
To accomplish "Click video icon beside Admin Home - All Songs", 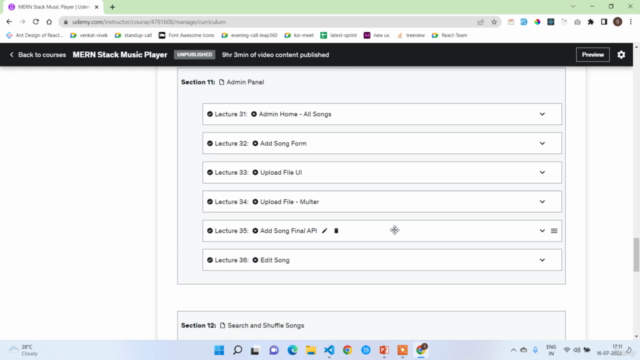I will pyautogui.click(x=254, y=114).
